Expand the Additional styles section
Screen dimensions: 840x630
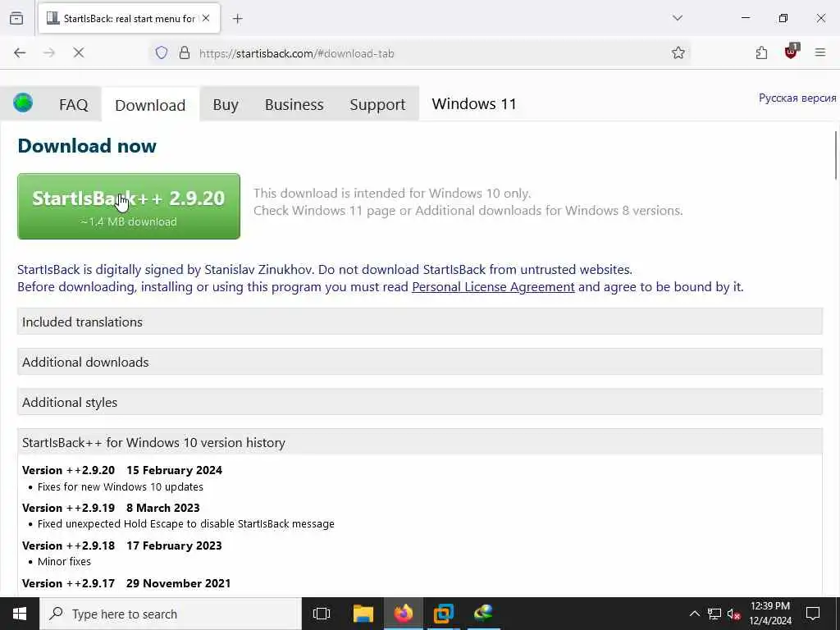419,402
